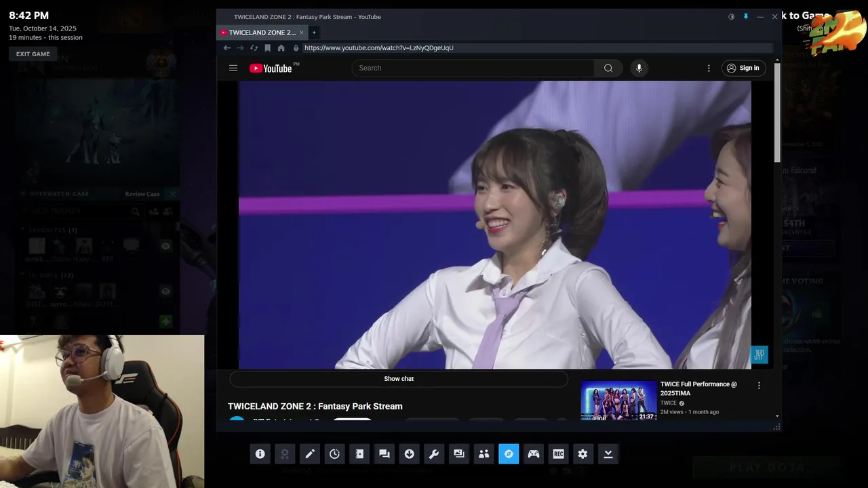Click Review Case in the Dota window behind
The height and width of the screenshot is (488, 868).
coord(142,194)
